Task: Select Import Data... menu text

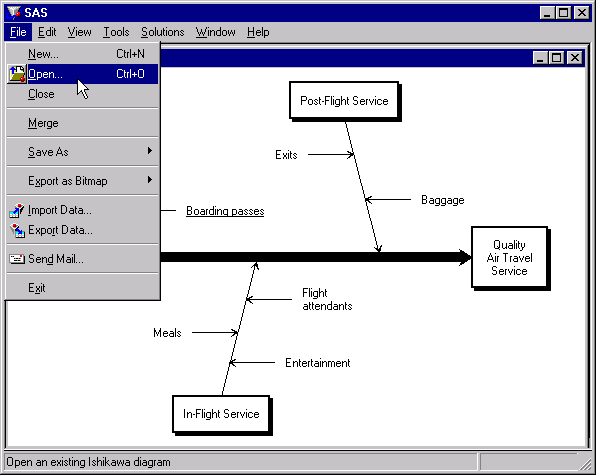Action: point(60,210)
